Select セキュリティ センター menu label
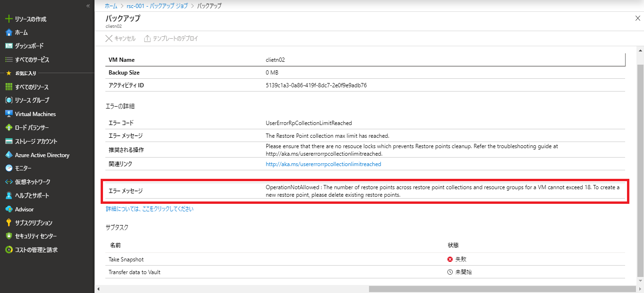This screenshot has width=644, height=293. [36, 236]
